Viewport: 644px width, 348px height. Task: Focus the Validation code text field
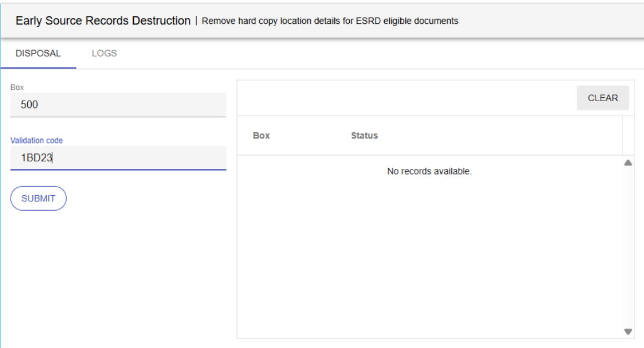pos(118,158)
